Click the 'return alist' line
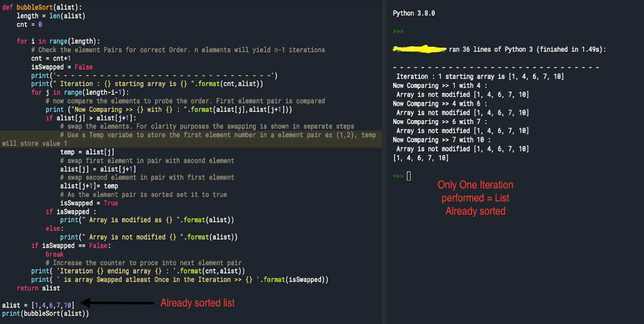 [38, 288]
